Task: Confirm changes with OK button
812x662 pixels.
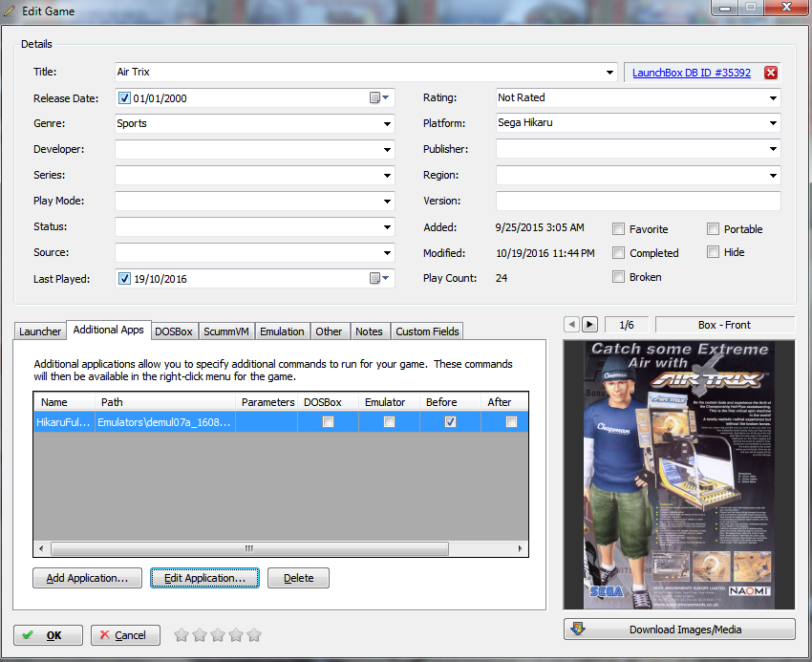Action: pos(48,635)
